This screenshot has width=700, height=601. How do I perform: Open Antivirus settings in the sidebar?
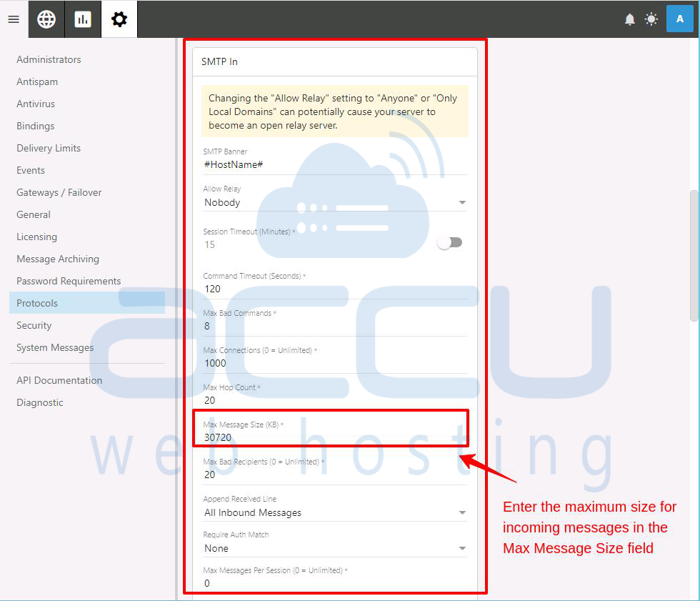click(36, 104)
